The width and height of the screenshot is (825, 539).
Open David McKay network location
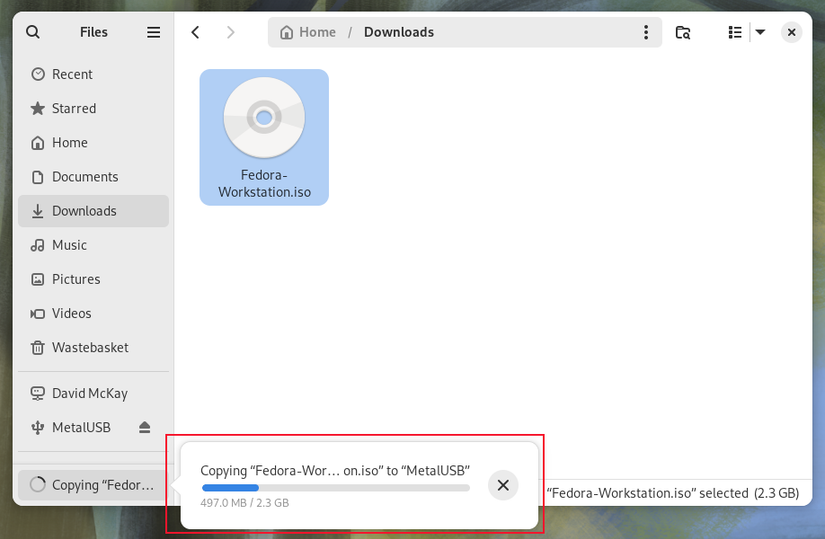pos(94,394)
